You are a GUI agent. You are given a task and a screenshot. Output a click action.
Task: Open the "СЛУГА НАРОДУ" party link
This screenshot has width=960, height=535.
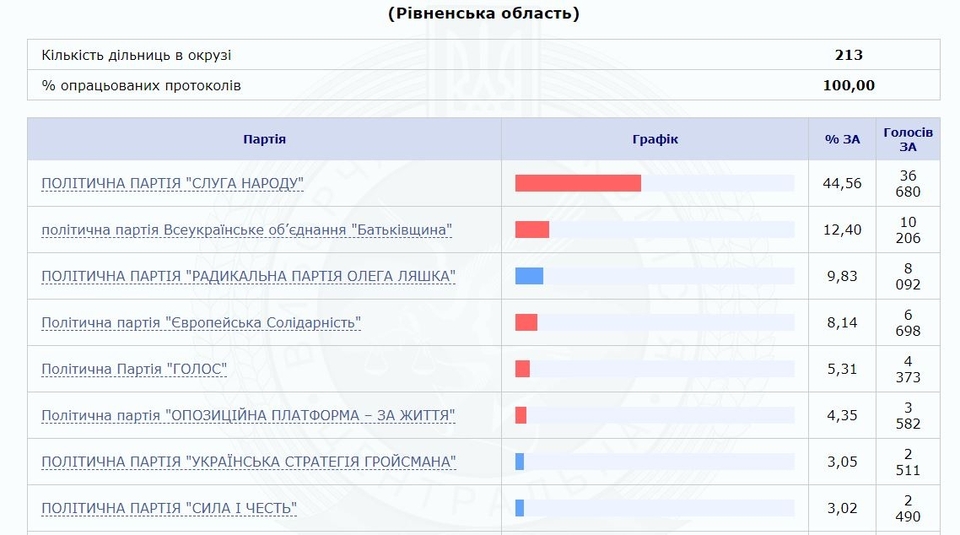(x=172, y=184)
